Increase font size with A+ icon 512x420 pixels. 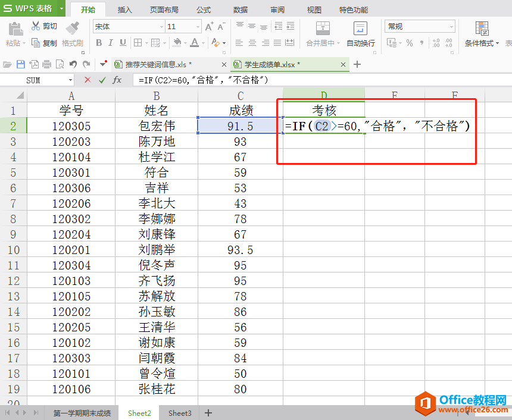point(210,26)
